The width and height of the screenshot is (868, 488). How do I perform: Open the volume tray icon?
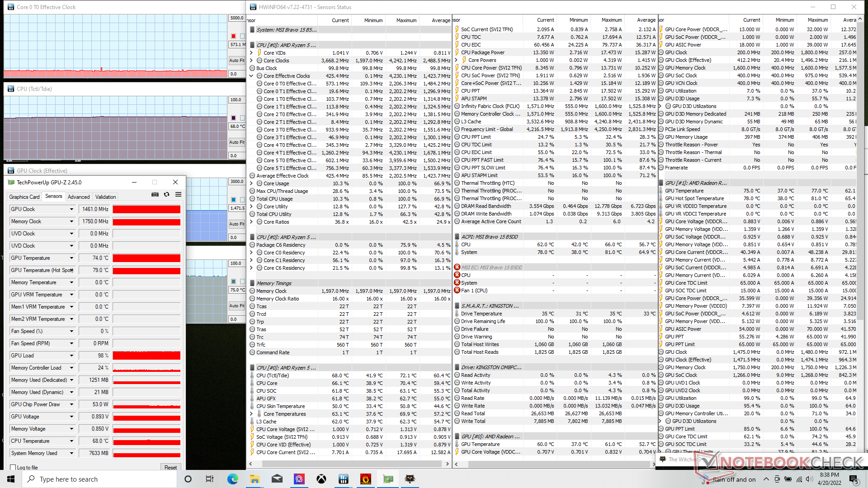click(x=810, y=479)
